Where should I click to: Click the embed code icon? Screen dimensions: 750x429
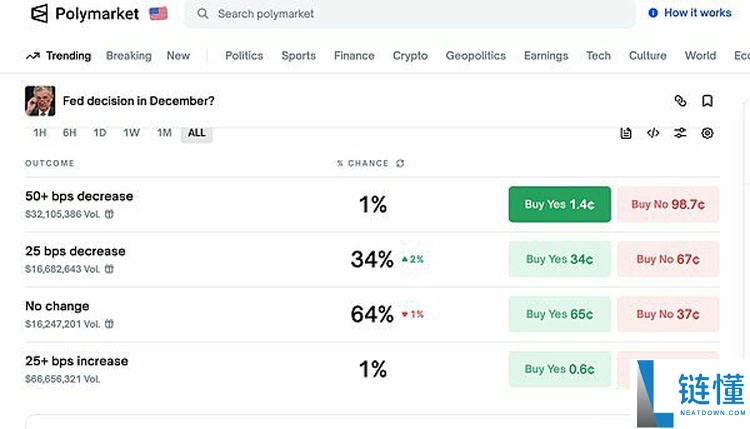click(x=653, y=133)
